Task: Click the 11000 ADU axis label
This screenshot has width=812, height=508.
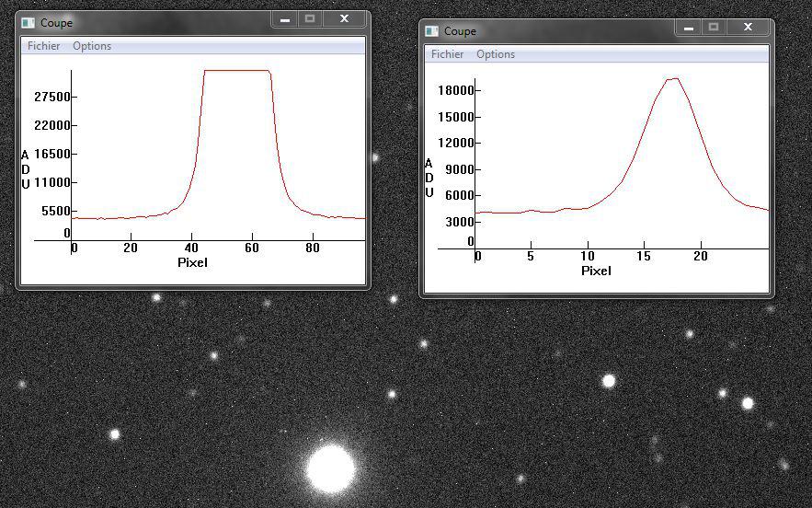Action: 51,182
